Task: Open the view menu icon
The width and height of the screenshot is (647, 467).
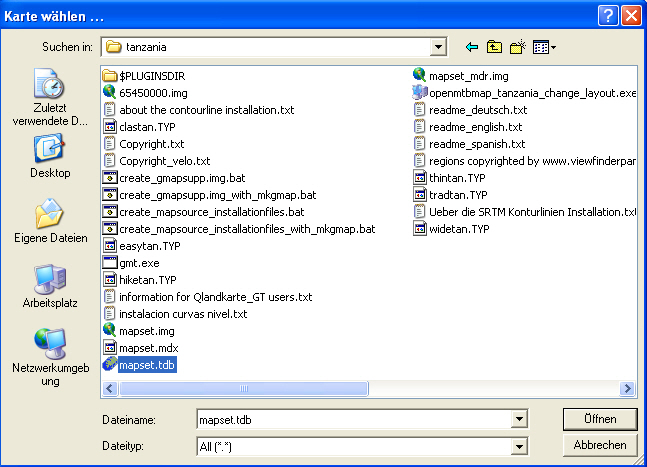Action: click(x=544, y=47)
